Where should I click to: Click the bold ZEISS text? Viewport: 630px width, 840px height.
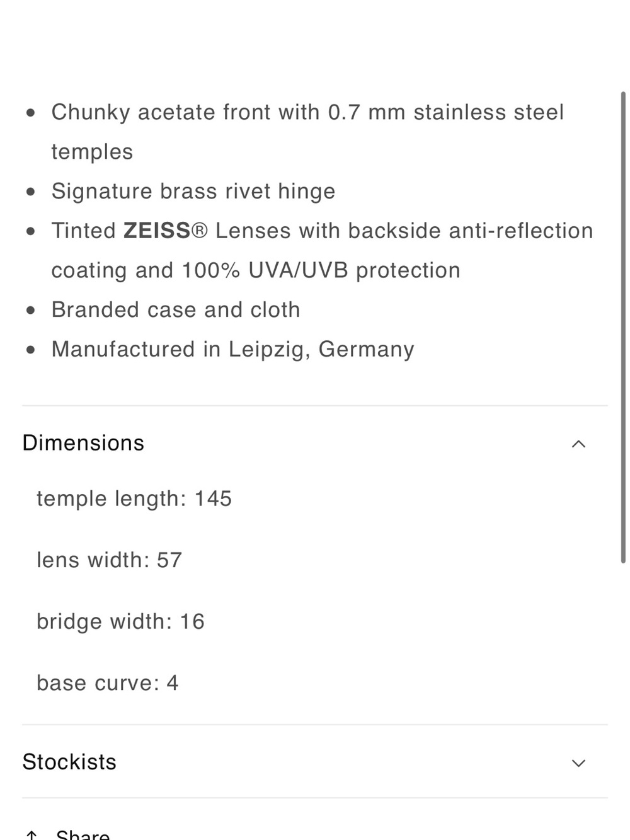tap(157, 231)
